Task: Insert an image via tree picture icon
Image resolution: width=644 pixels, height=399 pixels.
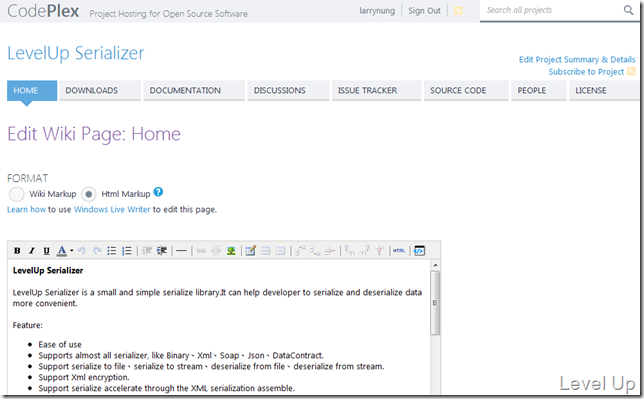Action: [231, 251]
